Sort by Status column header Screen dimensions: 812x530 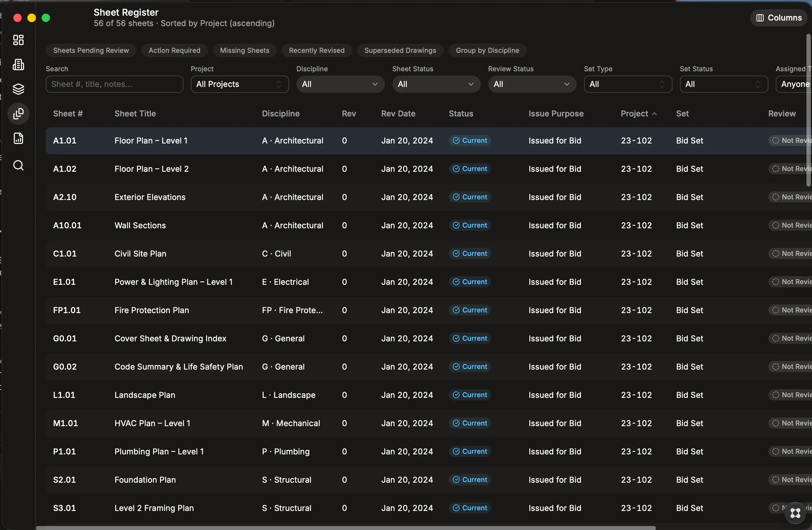tap(461, 114)
